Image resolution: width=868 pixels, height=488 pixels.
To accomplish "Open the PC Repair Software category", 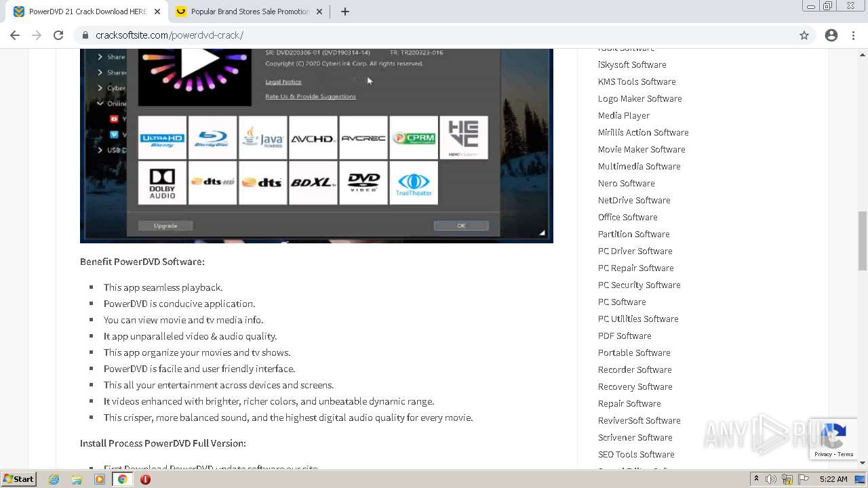I will (636, 268).
